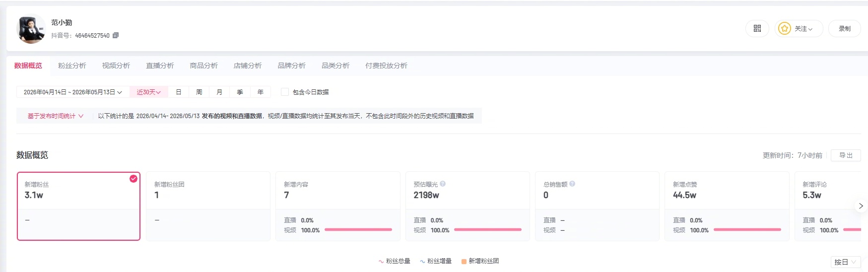
Task: Switch to the 粉丝分析 tab
Action: (x=72, y=66)
